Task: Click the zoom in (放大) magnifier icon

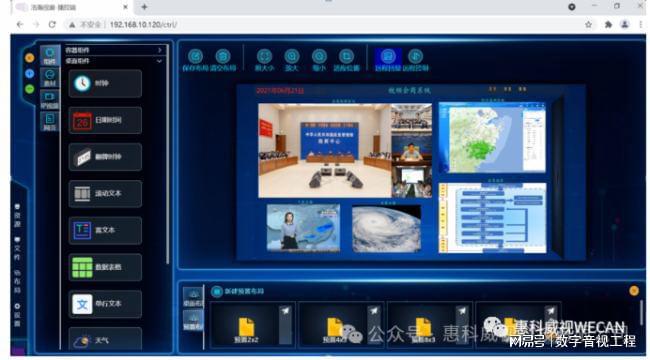Action: click(292, 56)
